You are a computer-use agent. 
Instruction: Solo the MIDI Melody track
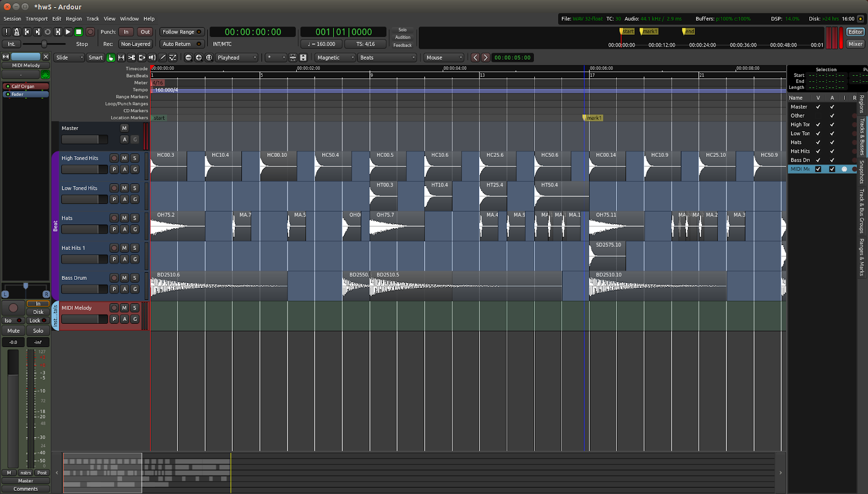point(135,307)
